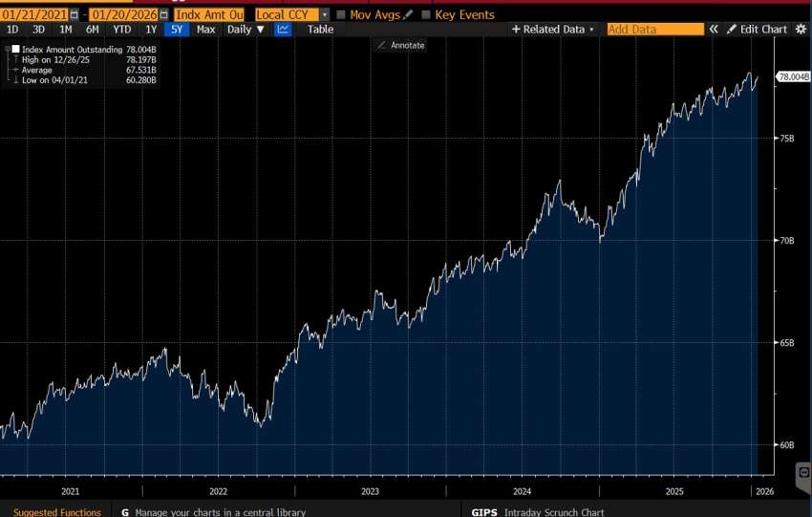Toggle Index Amount Outstanding legend checkbox
This screenshot has width=812, height=517.
(15, 48)
